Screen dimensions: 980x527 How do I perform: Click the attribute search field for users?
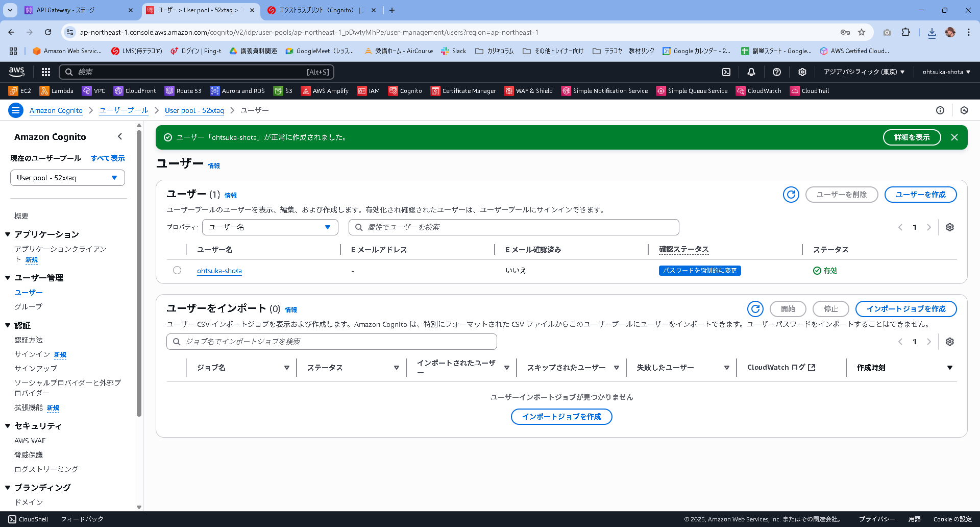(513, 227)
